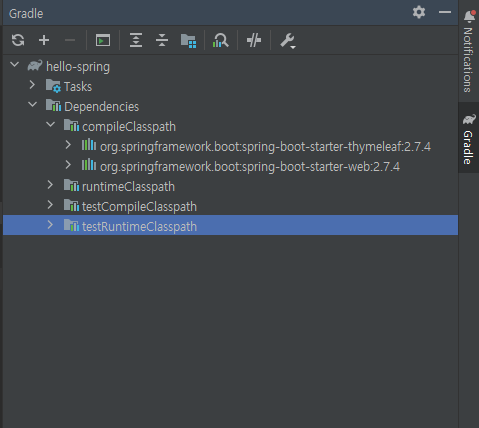The width and height of the screenshot is (479, 428).
Task: Click the testCompileClasspath folder icon
Action: tap(71, 205)
